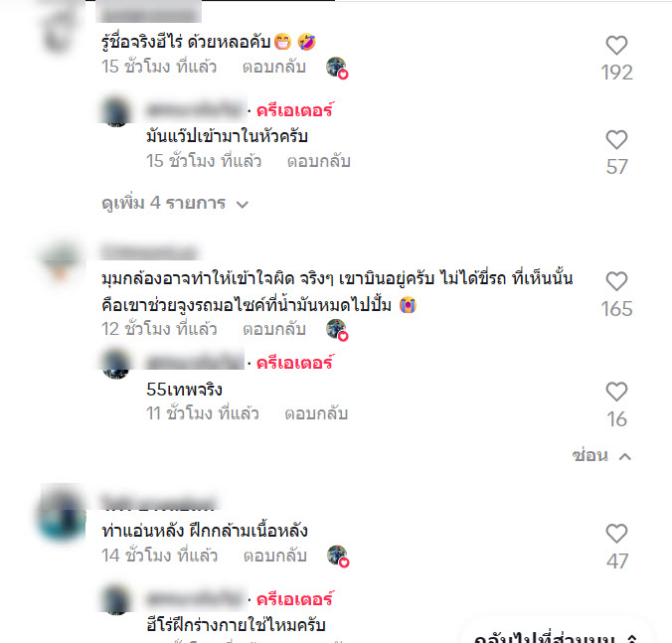Image resolution: width=672 pixels, height=643 pixels.
Task: Click creator-liked badge on 14-hour comment
Action: [338, 556]
